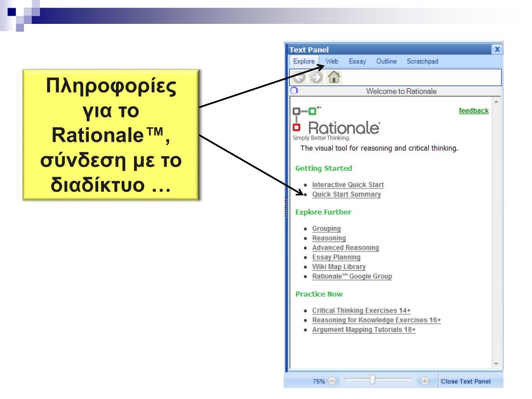Click the browser Forward arrow icon

[x=316, y=77]
